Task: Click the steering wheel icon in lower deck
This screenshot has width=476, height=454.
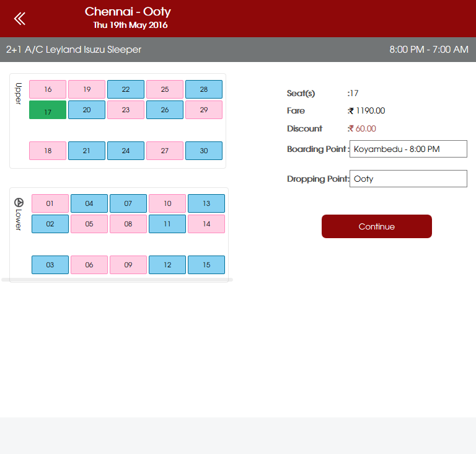Action: click(x=18, y=202)
